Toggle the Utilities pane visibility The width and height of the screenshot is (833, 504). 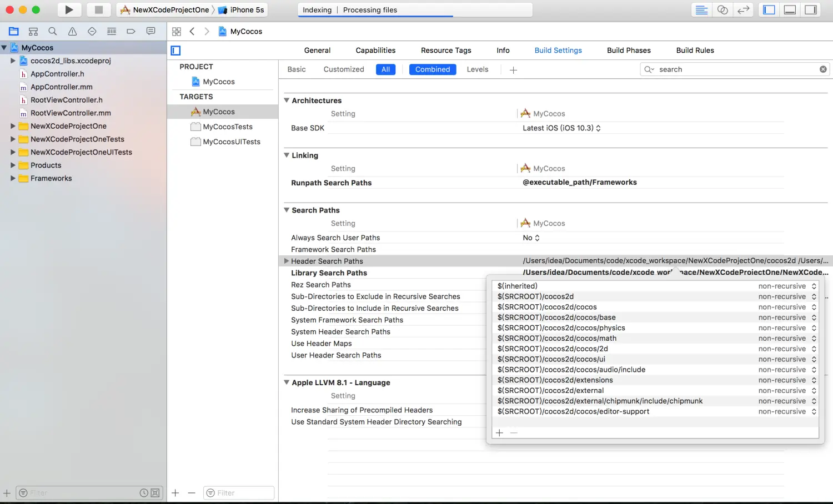pyautogui.click(x=811, y=9)
